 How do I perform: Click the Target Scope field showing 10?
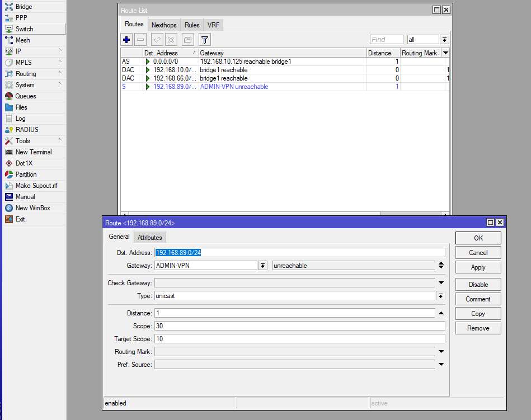300,339
